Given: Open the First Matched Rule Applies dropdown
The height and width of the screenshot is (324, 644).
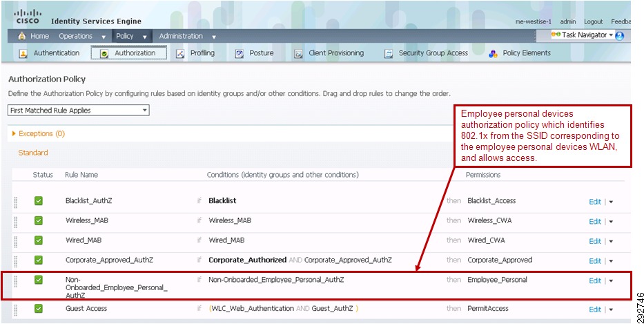Looking at the screenshot, I should click(x=79, y=111).
